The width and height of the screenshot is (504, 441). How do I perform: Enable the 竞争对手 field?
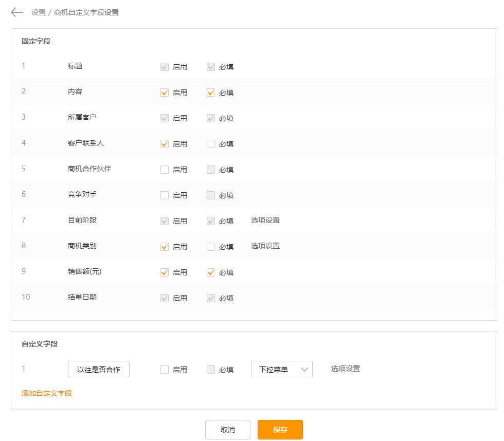click(165, 195)
